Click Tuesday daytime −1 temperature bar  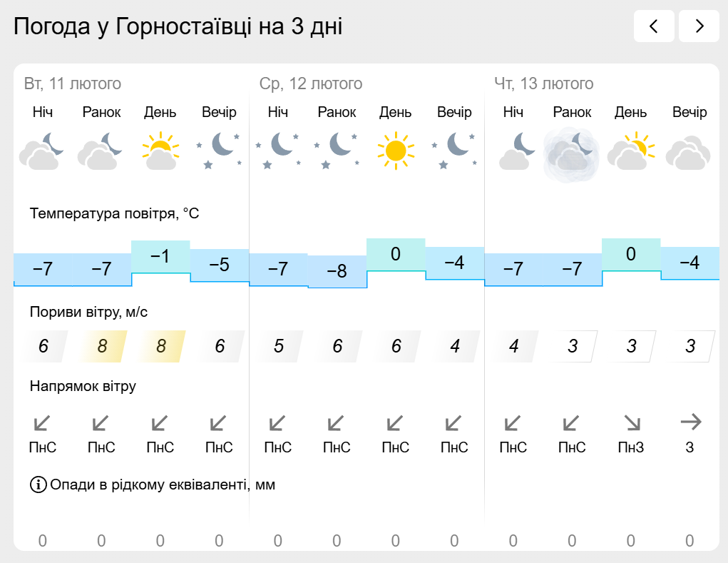tap(160, 257)
